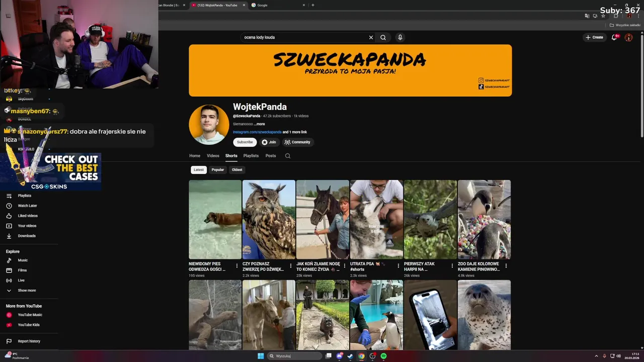Open Chrome three-dot menu
The image size is (644, 362).
pyautogui.click(x=638, y=16)
